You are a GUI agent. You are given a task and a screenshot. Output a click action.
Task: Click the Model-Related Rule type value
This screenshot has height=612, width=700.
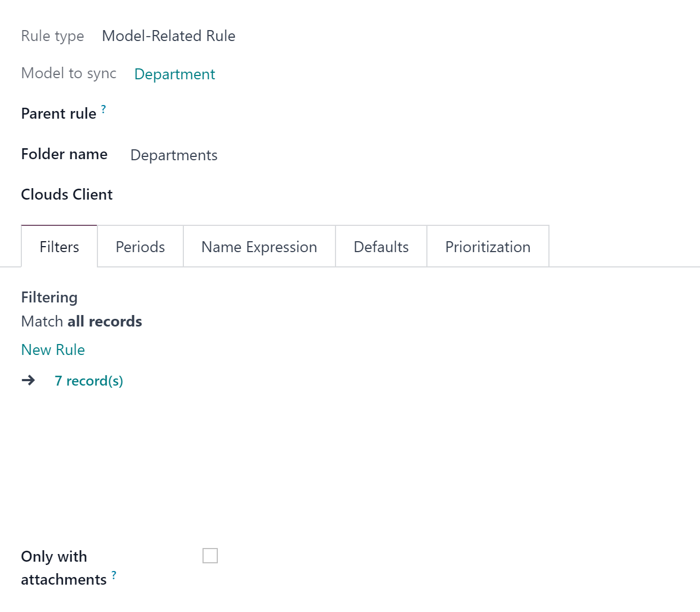click(169, 36)
